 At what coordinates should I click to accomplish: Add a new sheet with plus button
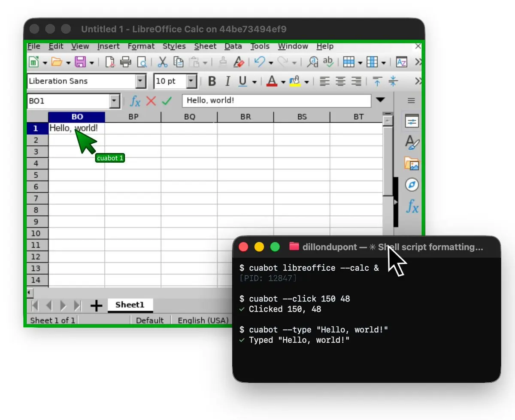click(96, 305)
